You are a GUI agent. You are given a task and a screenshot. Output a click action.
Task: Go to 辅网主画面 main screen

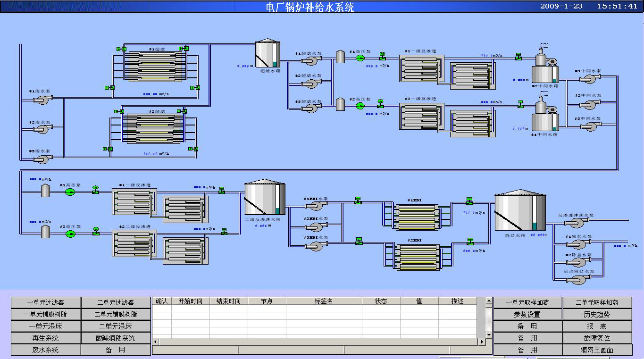[597, 350]
